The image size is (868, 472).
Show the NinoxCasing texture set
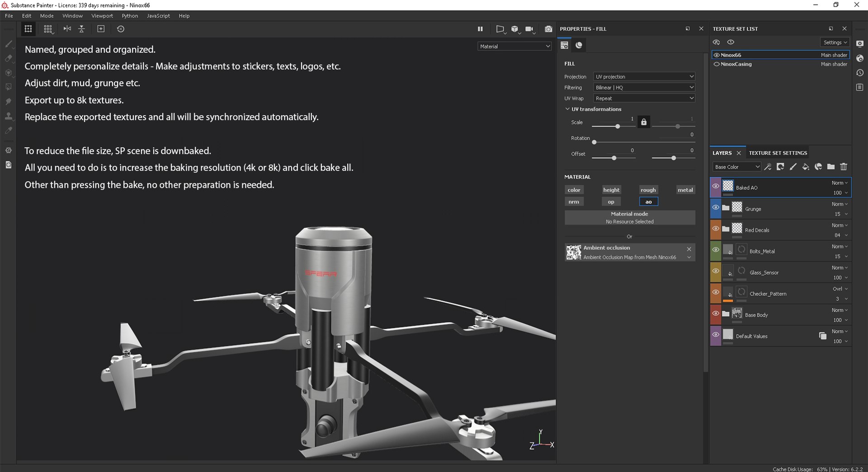[x=716, y=64]
